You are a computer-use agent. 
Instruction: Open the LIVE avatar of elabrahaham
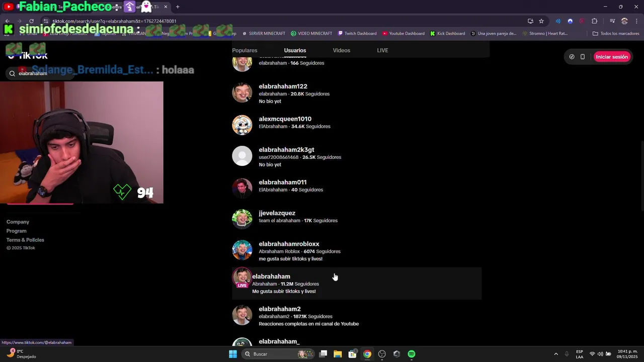click(x=242, y=278)
